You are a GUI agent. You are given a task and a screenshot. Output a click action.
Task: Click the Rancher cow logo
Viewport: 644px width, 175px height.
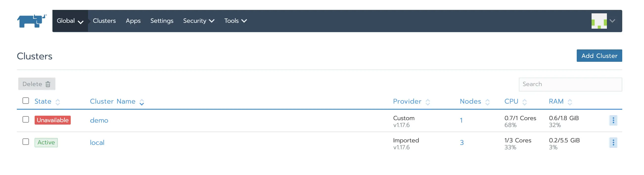31,21
